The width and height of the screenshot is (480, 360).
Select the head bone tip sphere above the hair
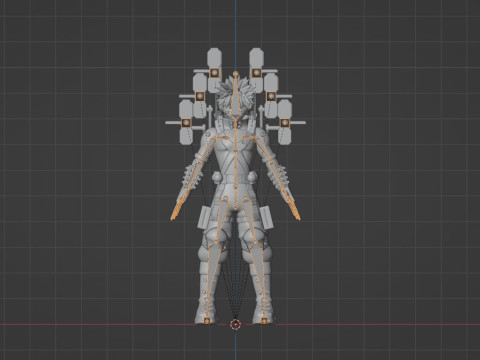coord(236,73)
